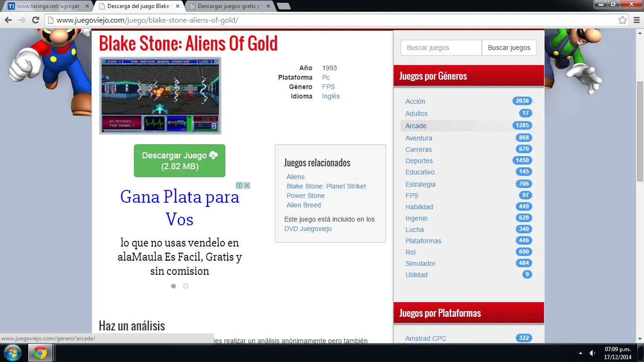The image size is (644, 362).
Task: Open the AdChoices info icon on the ad
Action: tap(239, 185)
